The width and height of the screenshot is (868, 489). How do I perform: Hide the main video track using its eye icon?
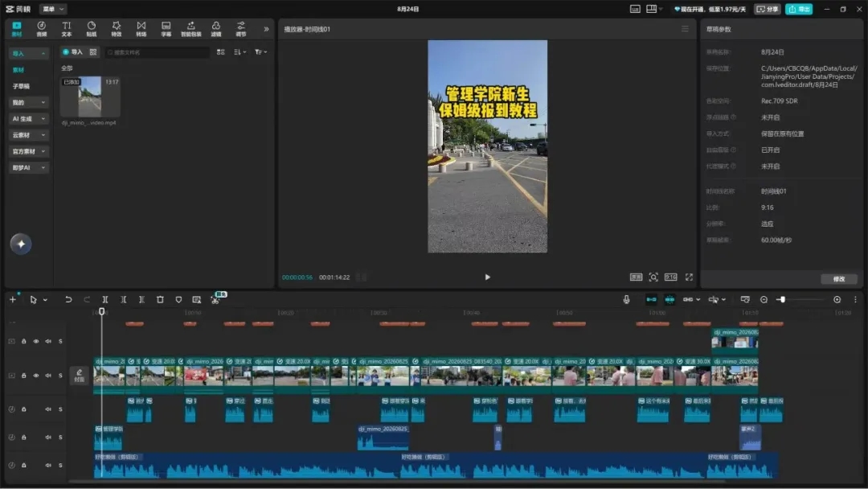click(x=36, y=376)
